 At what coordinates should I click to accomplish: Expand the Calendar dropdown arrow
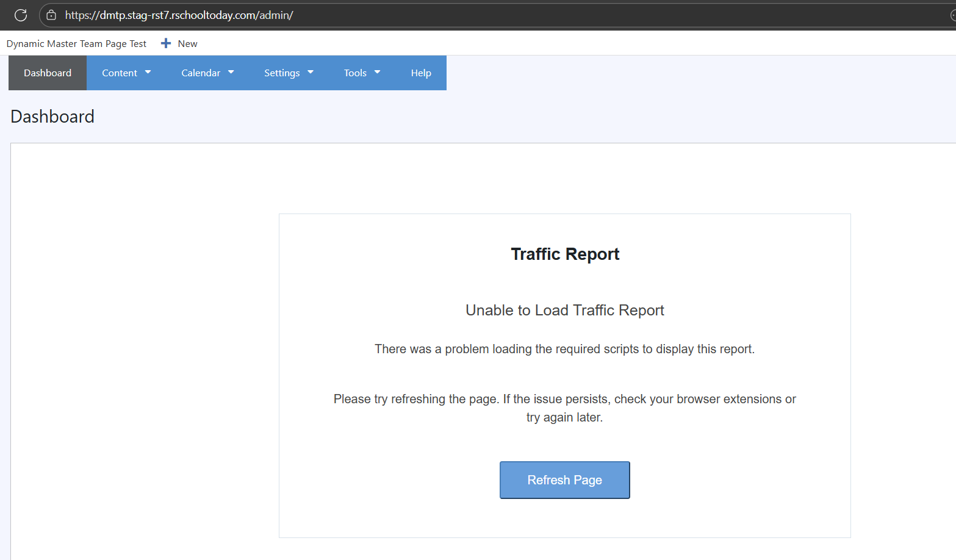pyautogui.click(x=231, y=72)
